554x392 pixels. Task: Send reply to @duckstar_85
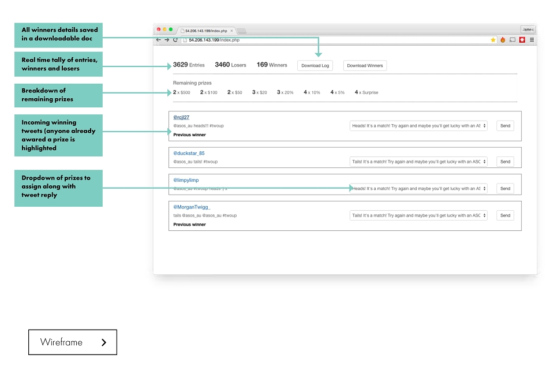506,162
